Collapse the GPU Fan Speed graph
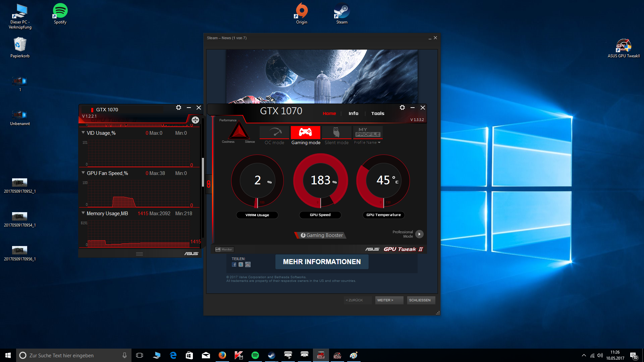 click(x=83, y=173)
